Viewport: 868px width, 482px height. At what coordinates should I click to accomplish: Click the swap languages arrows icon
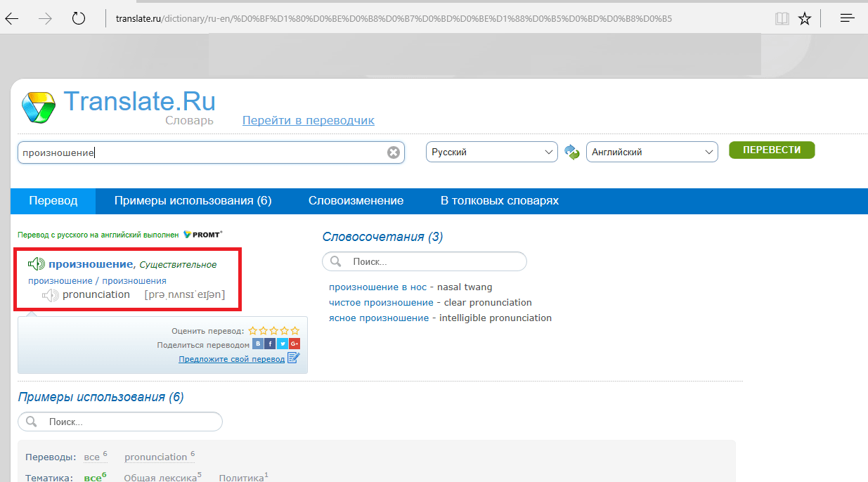[x=572, y=152]
